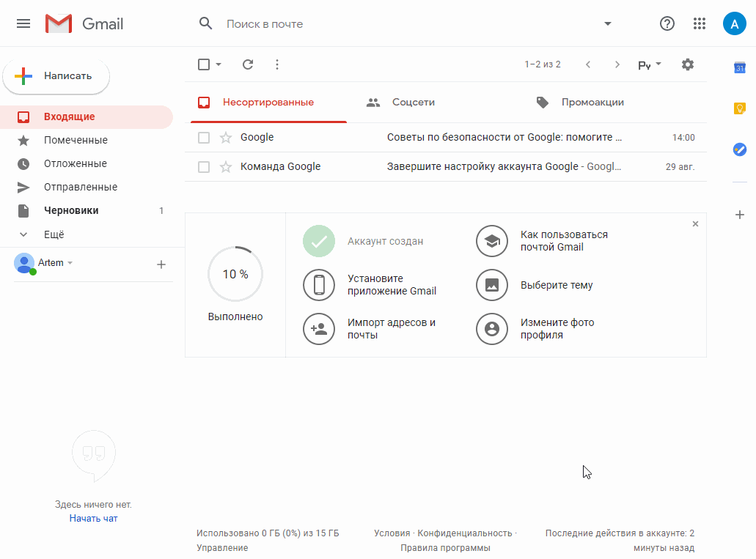Screen dimensions: 756x559
Task: Open the three-dot More options menu
Action: [x=276, y=64]
